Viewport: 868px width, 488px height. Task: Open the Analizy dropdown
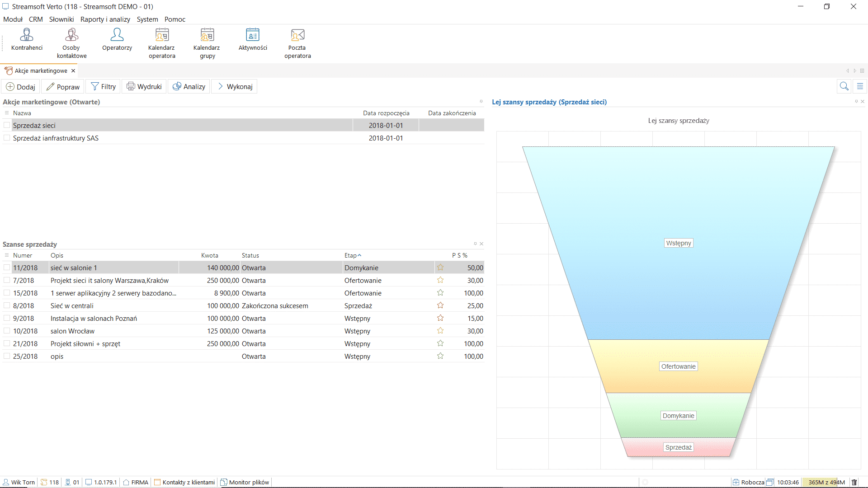click(189, 86)
